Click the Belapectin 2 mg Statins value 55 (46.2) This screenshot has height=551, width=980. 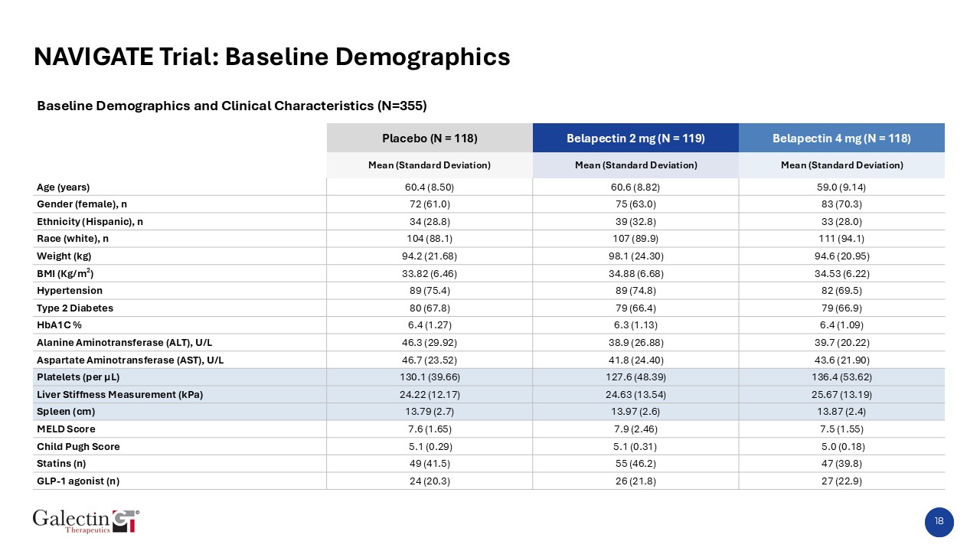(635, 464)
